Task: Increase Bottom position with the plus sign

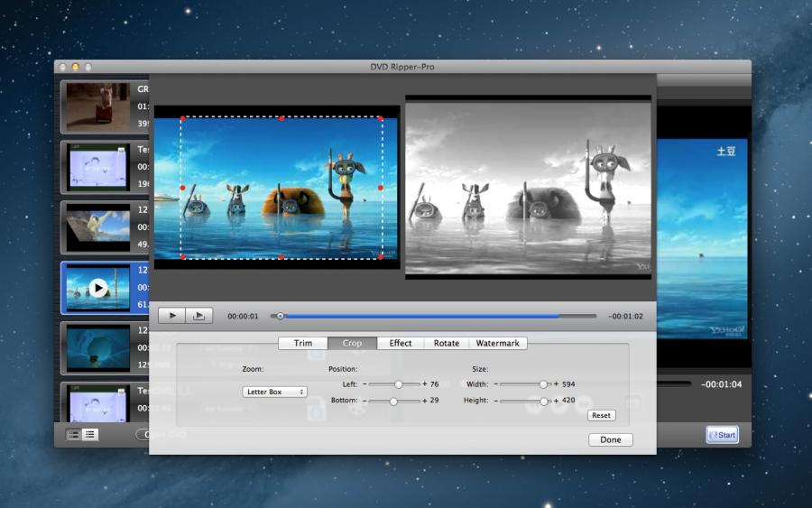Action: 425,401
